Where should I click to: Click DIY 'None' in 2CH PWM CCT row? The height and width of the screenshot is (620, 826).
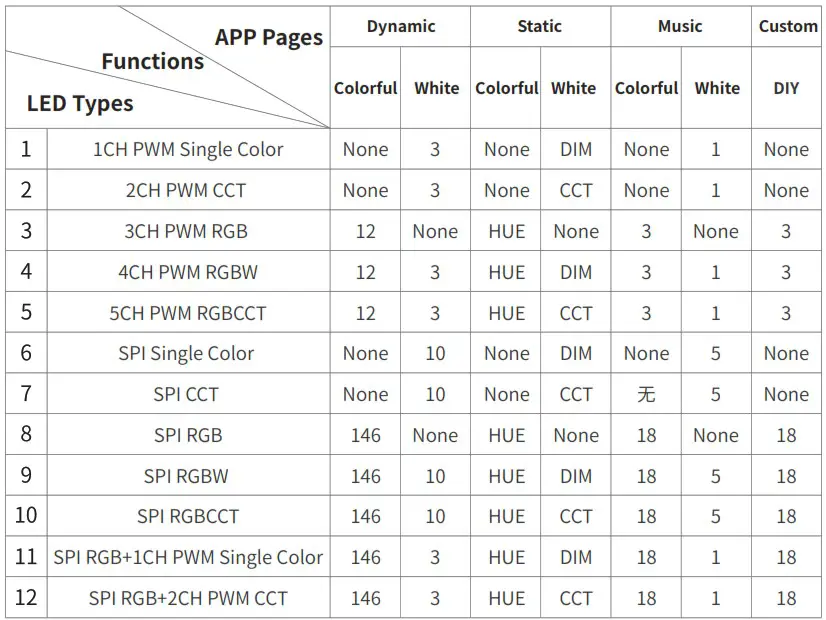click(786, 190)
